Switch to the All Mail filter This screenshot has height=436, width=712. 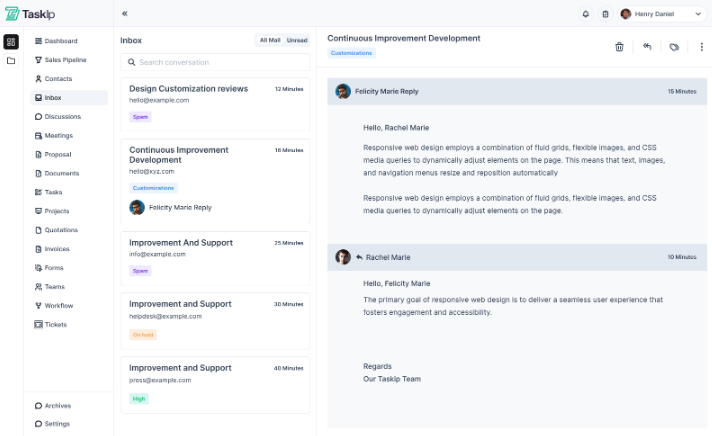point(270,40)
